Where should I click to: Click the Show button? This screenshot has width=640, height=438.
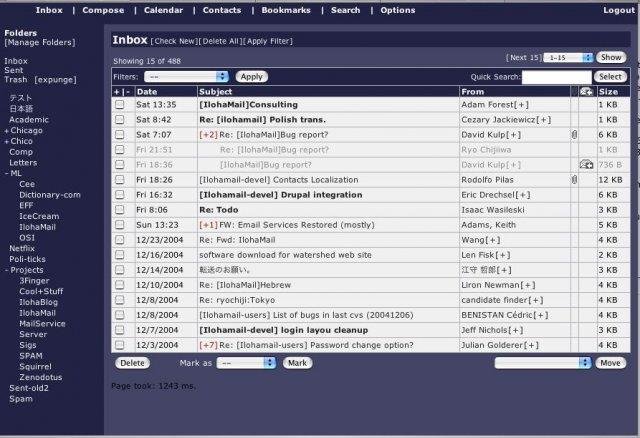pos(611,58)
